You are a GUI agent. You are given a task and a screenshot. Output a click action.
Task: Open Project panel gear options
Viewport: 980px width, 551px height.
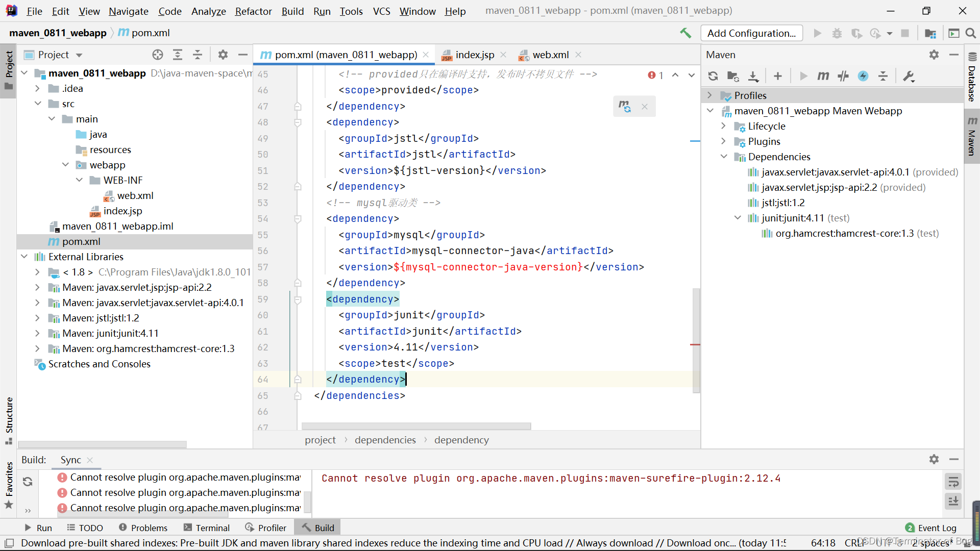[223, 55]
